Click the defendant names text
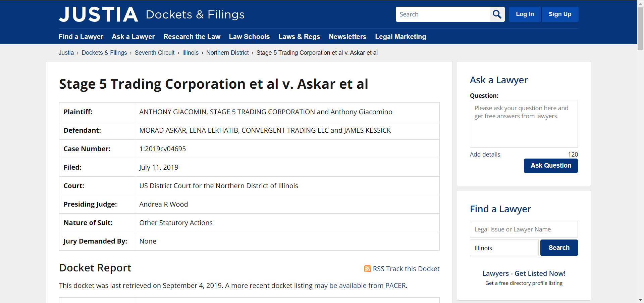 pyautogui.click(x=265, y=130)
